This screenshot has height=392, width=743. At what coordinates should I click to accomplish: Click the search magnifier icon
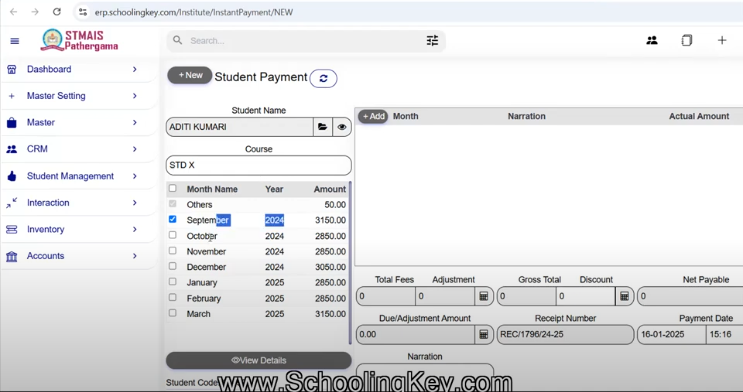coord(178,40)
